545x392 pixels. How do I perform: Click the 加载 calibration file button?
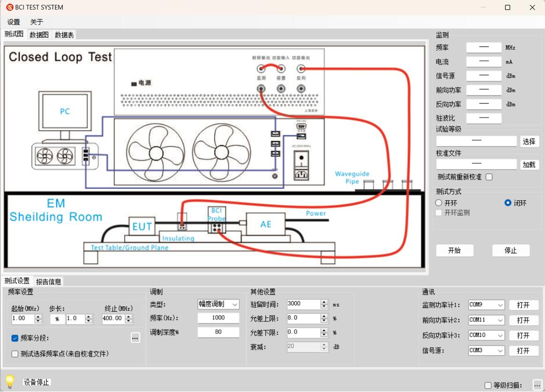[529, 165]
